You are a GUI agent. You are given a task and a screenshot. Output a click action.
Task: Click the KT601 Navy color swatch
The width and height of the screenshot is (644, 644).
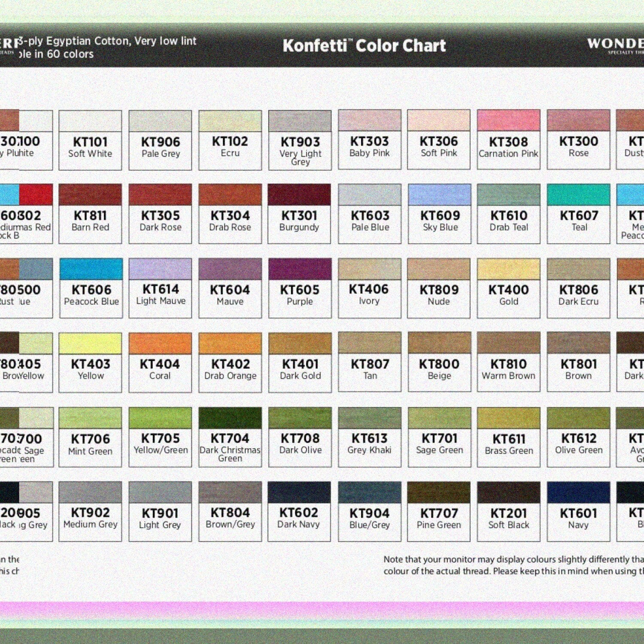[578, 492]
